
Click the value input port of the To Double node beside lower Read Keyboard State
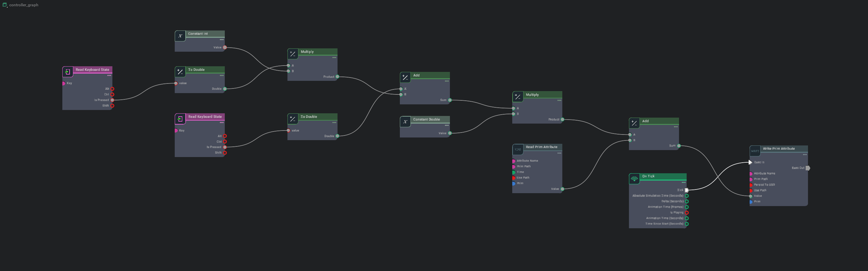click(288, 131)
